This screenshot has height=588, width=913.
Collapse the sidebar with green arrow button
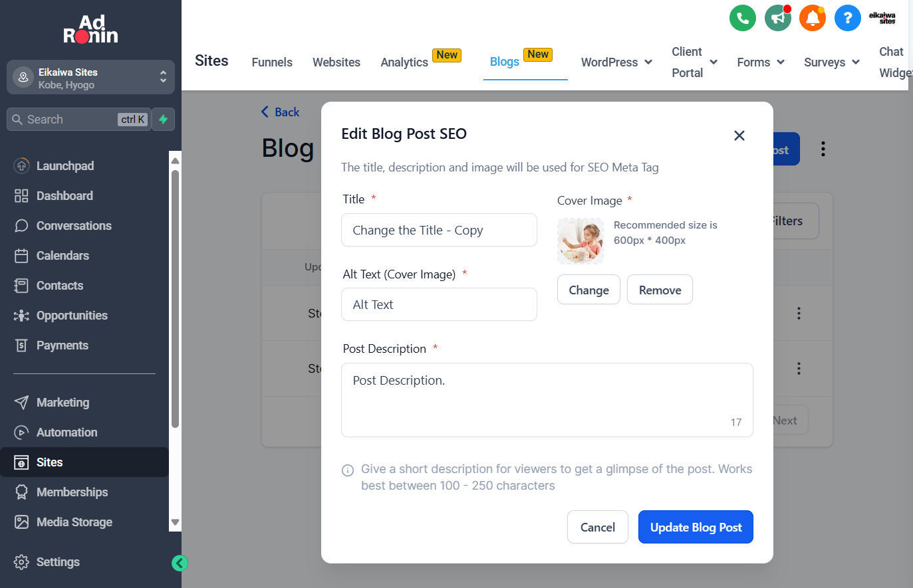point(180,563)
